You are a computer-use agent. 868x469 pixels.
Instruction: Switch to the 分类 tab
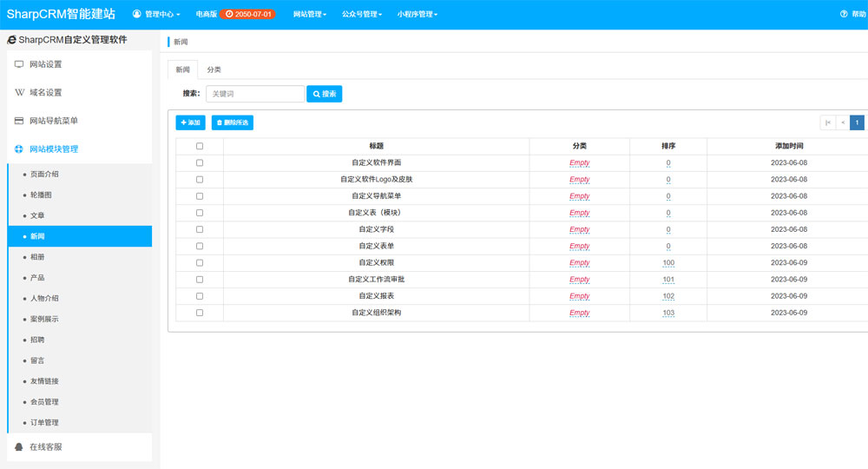click(x=214, y=69)
